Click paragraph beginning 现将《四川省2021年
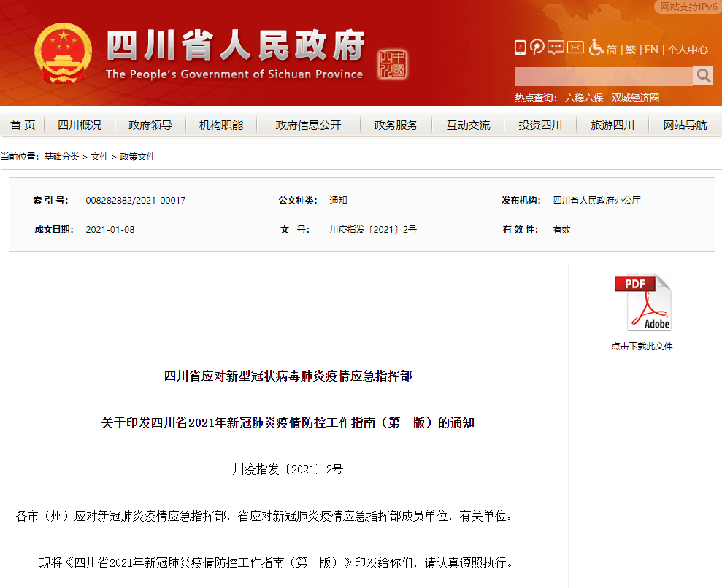 277,562
